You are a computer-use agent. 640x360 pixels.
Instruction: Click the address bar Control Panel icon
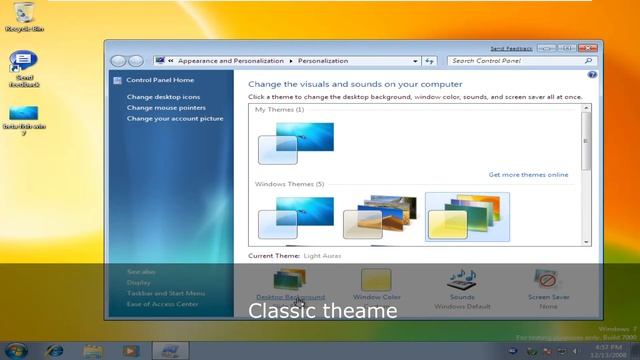click(160, 60)
